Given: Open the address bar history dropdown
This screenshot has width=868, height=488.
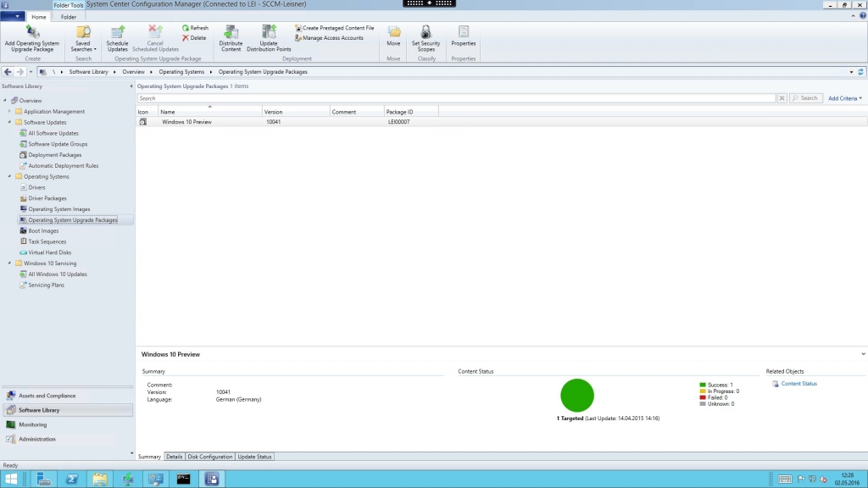Looking at the screenshot, I should (x=851, y=72).
